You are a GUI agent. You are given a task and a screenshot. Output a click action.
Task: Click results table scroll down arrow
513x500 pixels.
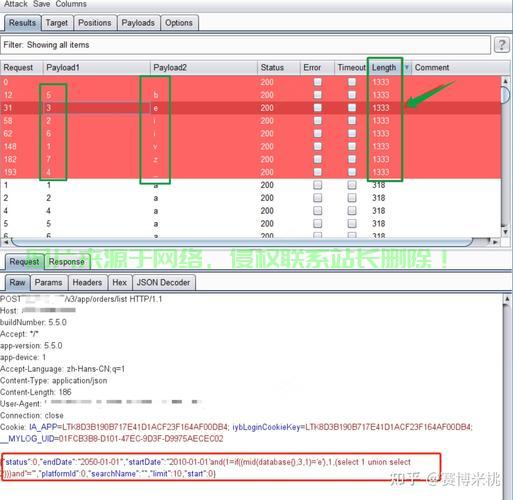(505, 232)
